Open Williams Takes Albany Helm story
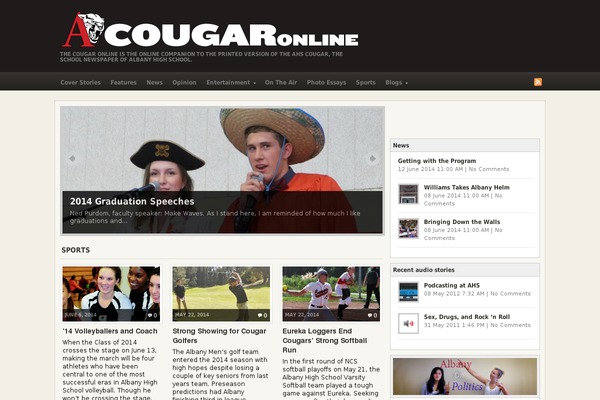Viewport: 600px width, 400px height. 466,187
